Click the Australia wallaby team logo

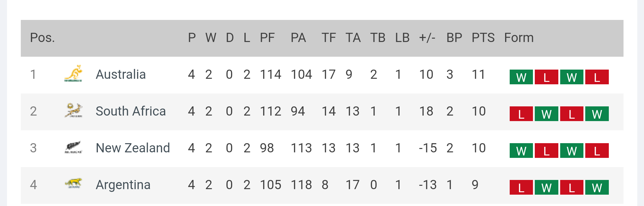click(x=73, y=74)
